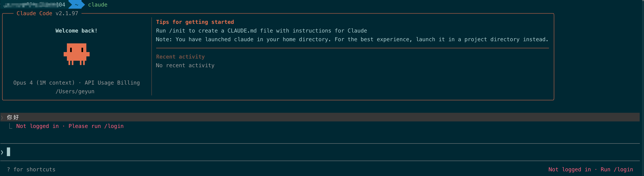Click the orange Claude mascot icon
Image resolution: width=644 pixels, height=176 pixels.
point(76,54)
